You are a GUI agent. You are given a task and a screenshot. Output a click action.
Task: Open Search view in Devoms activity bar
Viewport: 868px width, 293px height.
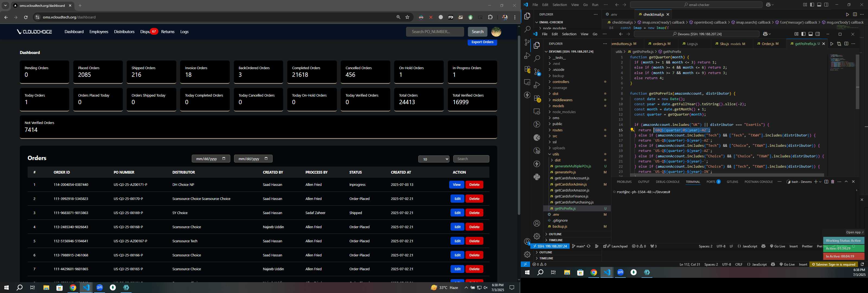tap(537, 58)
